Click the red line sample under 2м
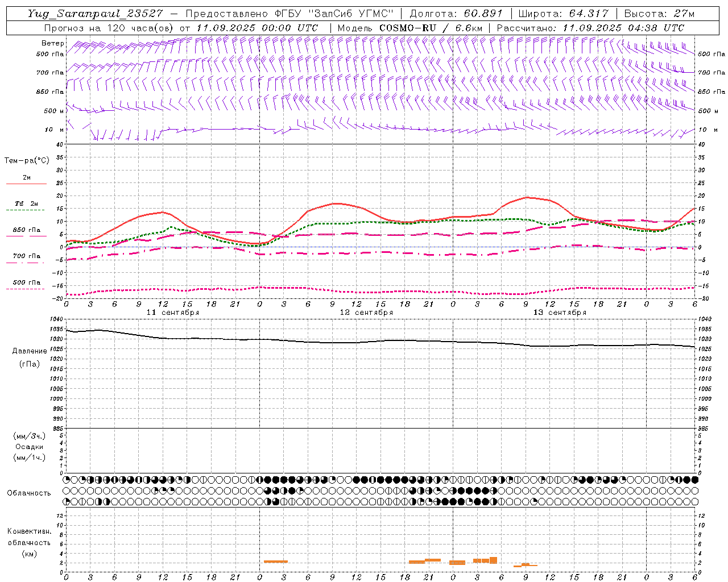This screenshot has width=728, height=582. tap(26, 184)
